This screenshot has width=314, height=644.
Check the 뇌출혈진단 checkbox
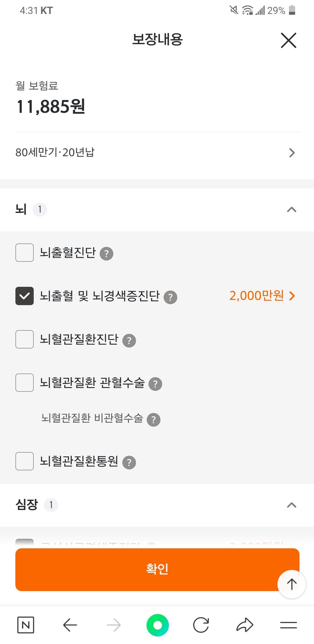25,253
